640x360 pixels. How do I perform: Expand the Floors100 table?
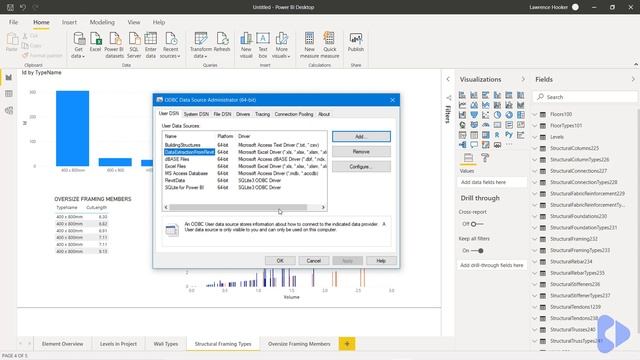pyautogui.click(x=535, y=114)
